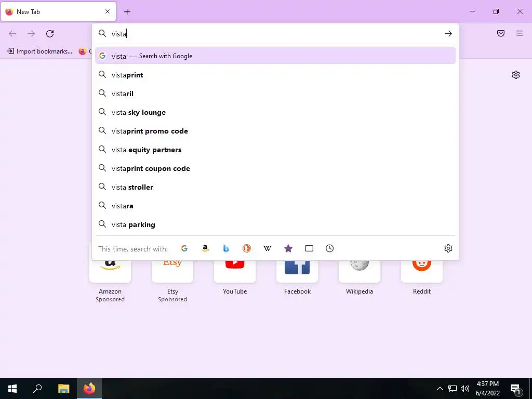Show hidden system tray icons

(440, 389)
